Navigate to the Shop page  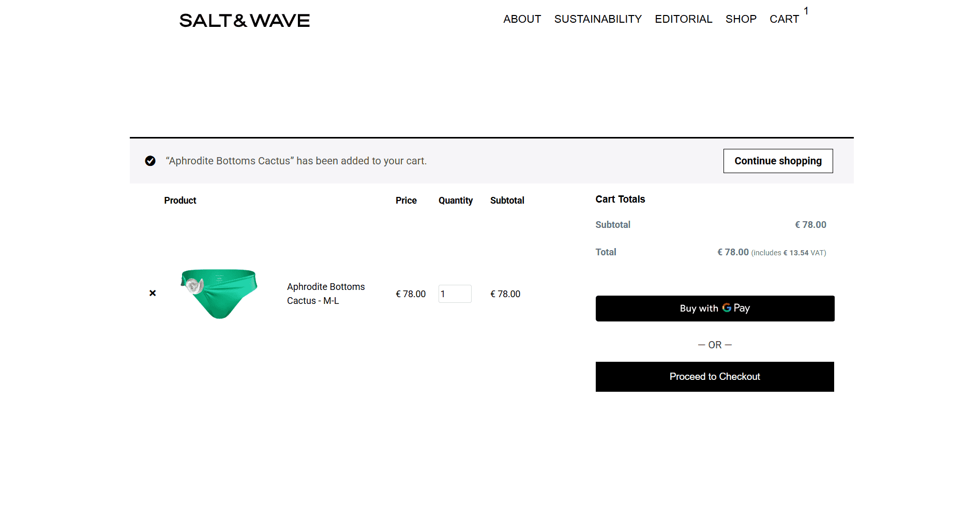[741, 19]
